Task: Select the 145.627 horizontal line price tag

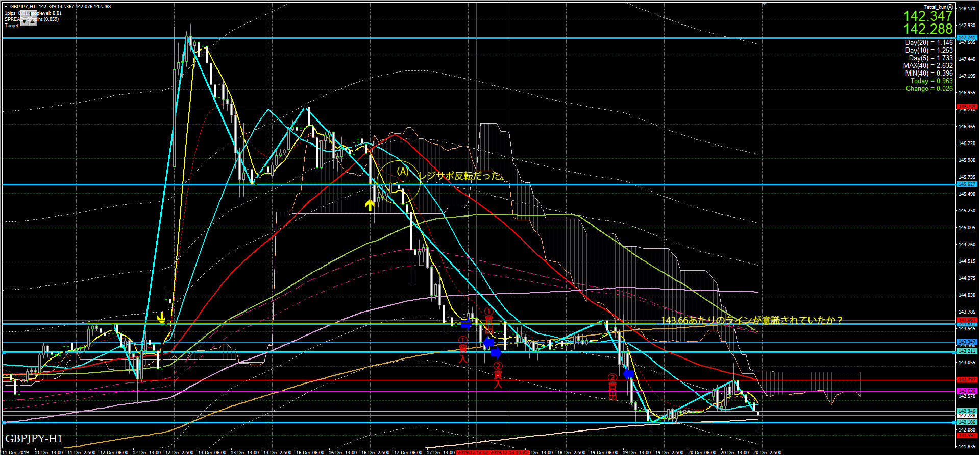Action: pyautogui.click(x=966, y=184)
